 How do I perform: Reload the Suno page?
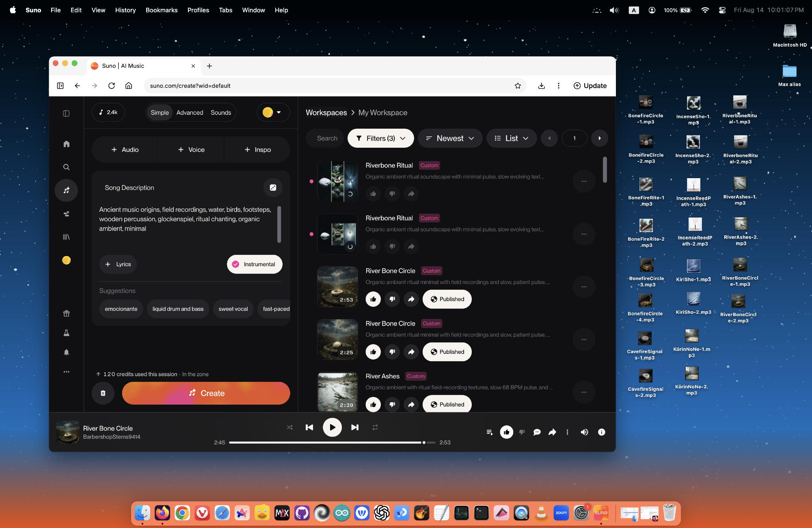pyautogui.click(x=112, y=86)
